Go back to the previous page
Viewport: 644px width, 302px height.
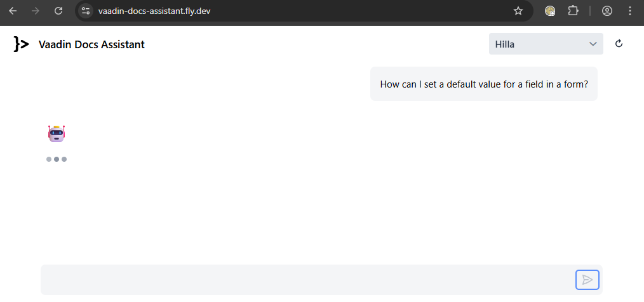(x=13, y=11)
